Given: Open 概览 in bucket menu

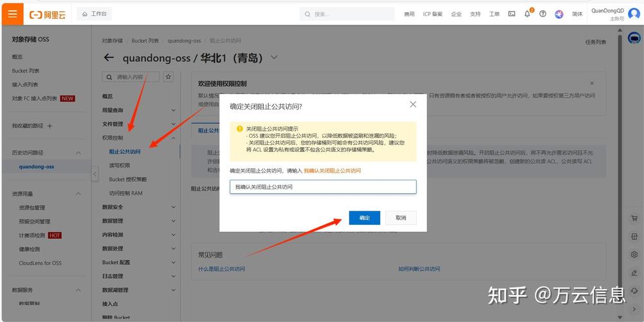Looking at the screenshot, I should [x=107, y=96].
